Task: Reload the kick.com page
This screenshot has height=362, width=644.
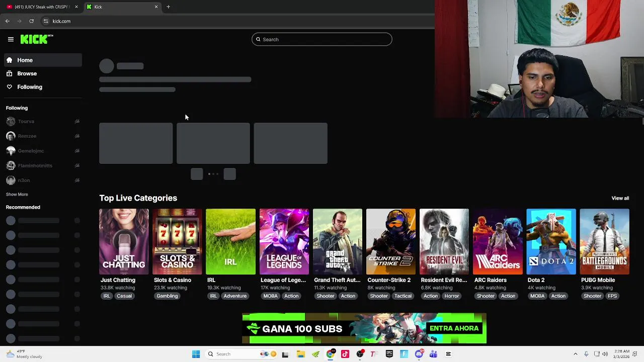Action: tap(31, 21)
